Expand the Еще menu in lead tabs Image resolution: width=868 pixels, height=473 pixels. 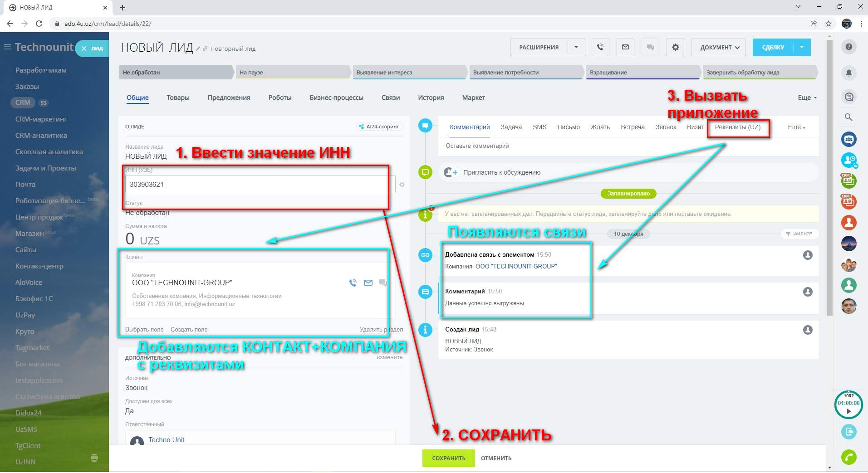pyautogui.click(x=807, y=98)
